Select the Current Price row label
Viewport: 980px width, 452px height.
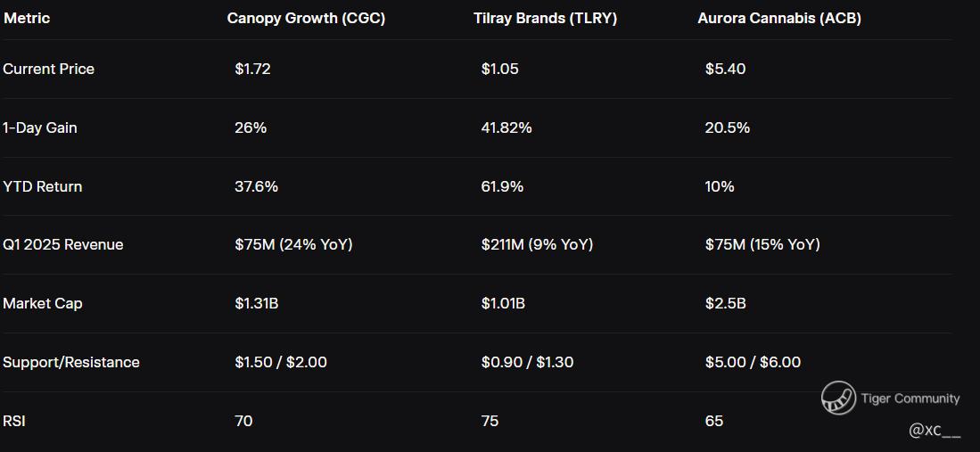(x=48, y=69)
